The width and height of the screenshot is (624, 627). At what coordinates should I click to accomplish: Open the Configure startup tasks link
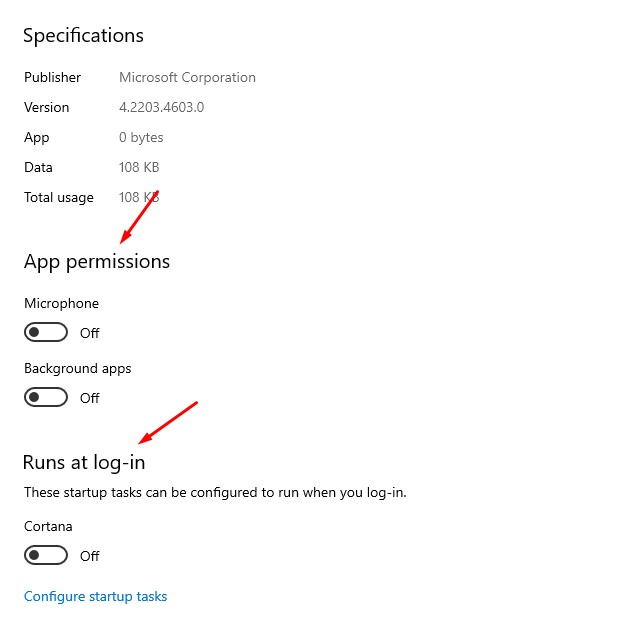[x=95, y=596]
